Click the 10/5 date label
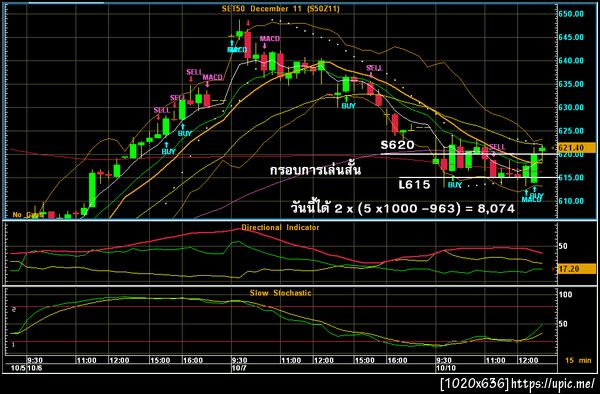600x394 pixels. [18, 368]
